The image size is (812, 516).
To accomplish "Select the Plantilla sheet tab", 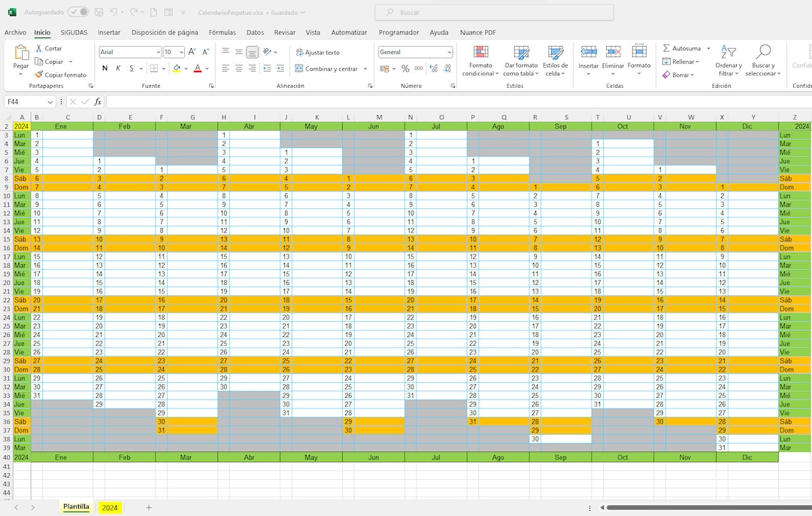I will point(76,507).
